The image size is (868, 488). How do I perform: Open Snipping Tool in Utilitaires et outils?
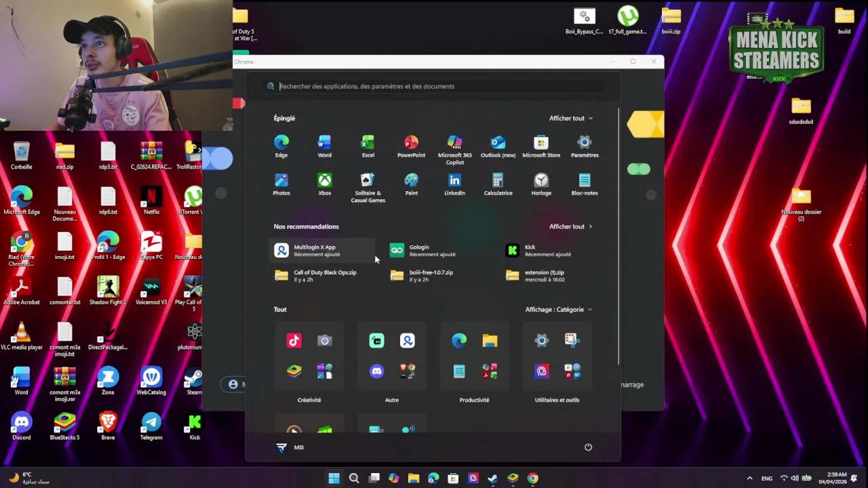572,341
